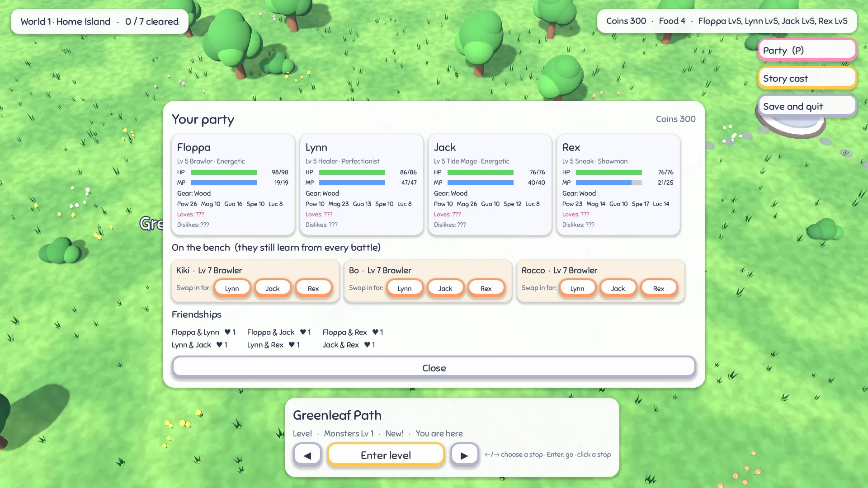The image size is (868, 488).
Task: Click Save and quit
Action: tap(807, 106)
